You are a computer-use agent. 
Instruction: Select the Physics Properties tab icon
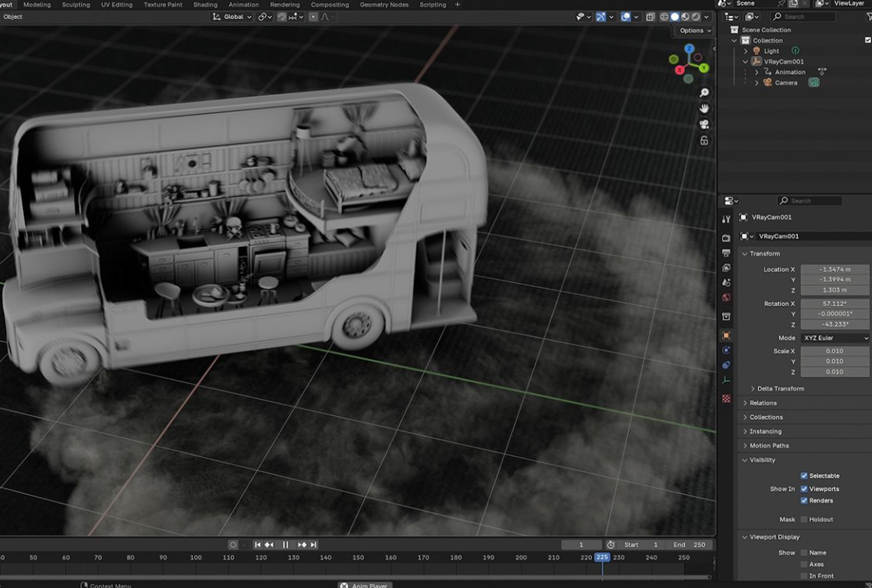[x=726, y=349]
